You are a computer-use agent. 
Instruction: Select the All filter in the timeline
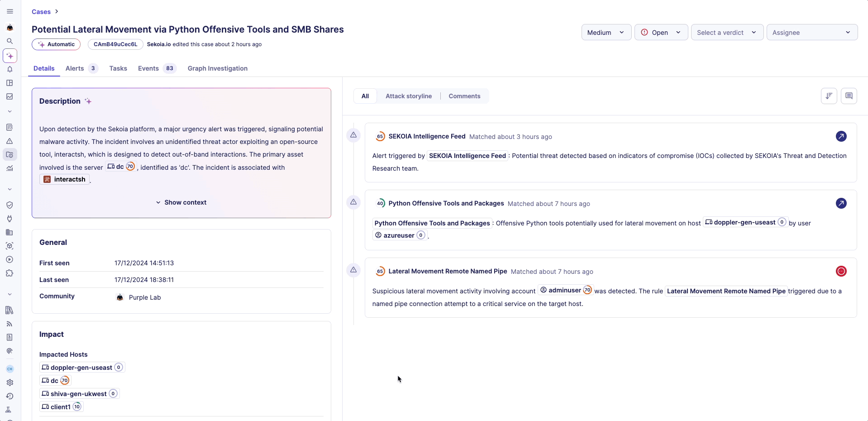point(365,96)
